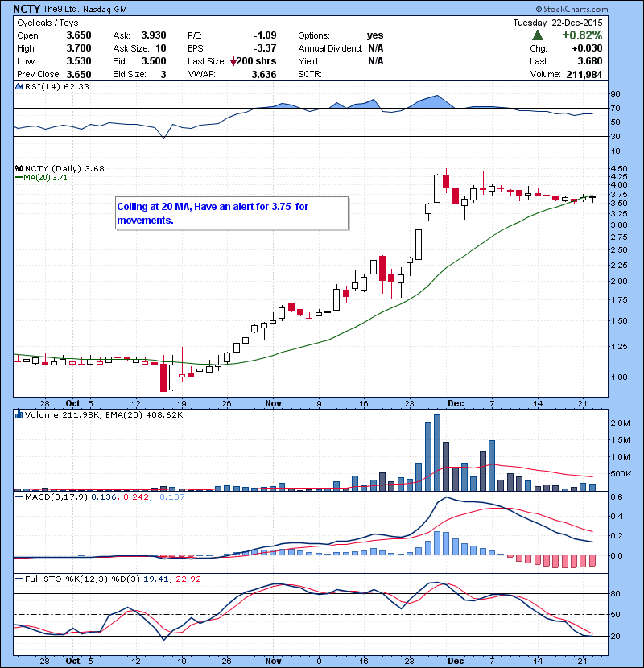Click the NCTY ticker symbol heading
Viewport: 644px width, 668px height.
pos(27,9)
